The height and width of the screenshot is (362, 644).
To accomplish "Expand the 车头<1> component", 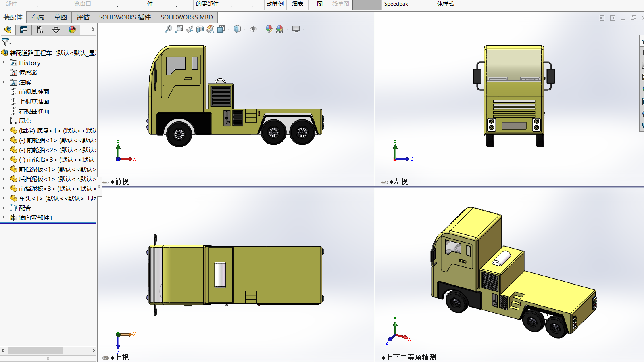I will coord(4,198).
